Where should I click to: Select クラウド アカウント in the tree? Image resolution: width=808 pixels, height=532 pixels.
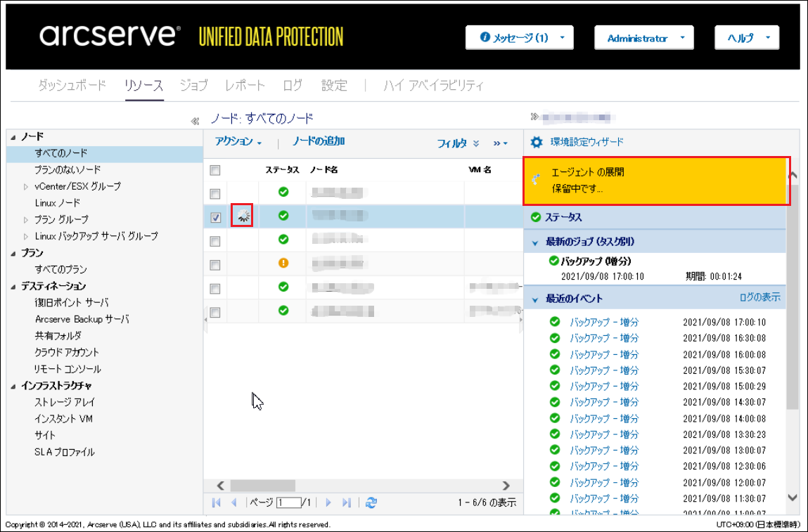click(x=67, y=352)
